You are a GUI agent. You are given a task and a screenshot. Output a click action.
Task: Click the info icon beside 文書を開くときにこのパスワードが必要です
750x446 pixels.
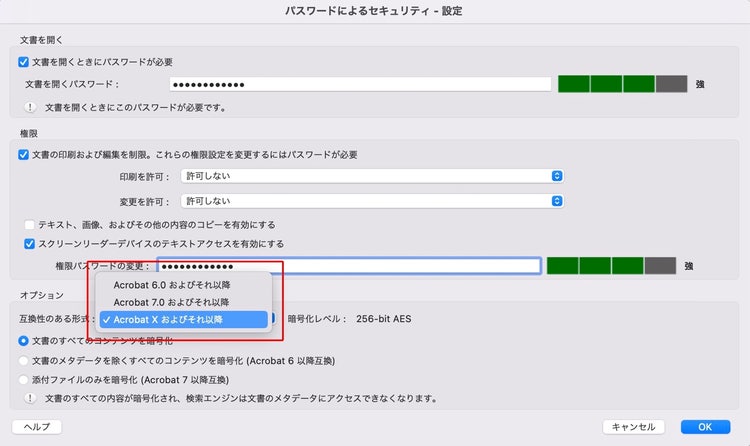(x=30, y=107)
